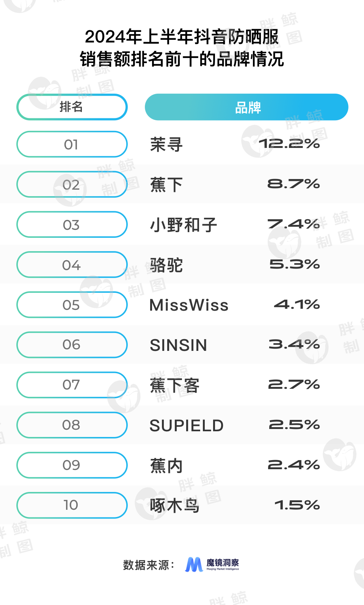The width and height of the screenshot is (364, 605).
Task: Click the Mojing Market Intelligence logo
Action: tap(212, 564)
